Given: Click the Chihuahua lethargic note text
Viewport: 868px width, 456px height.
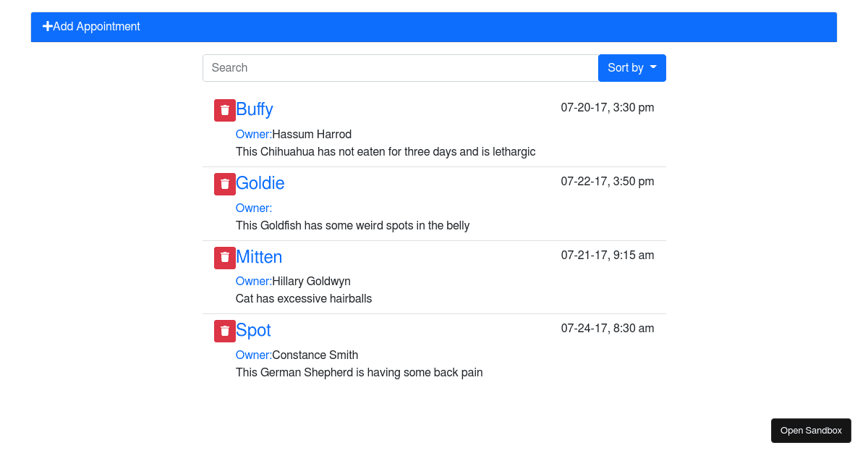Looking at the screenshot, I should tap(386, 152).
